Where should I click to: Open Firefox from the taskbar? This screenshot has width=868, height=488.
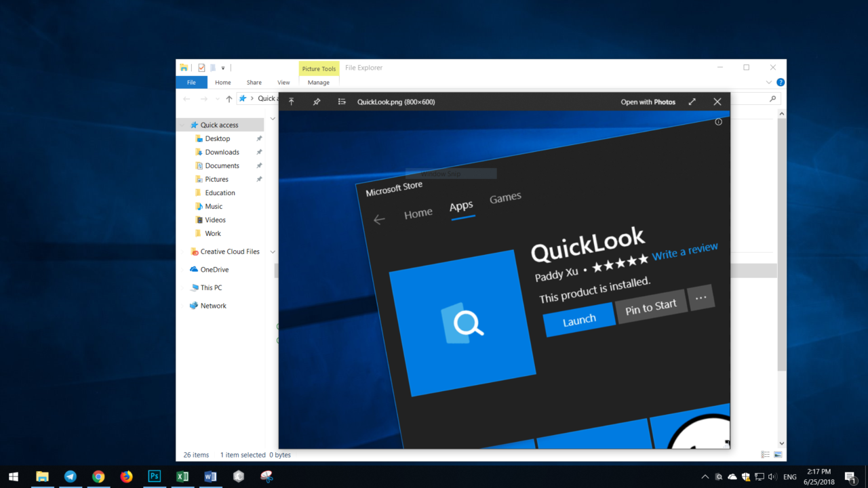click(126, 476)
